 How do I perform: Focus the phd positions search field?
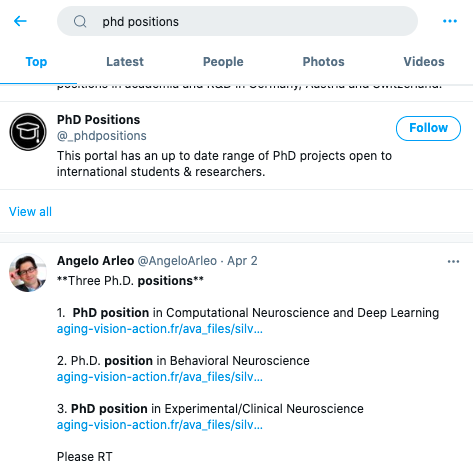coord(237,21)
